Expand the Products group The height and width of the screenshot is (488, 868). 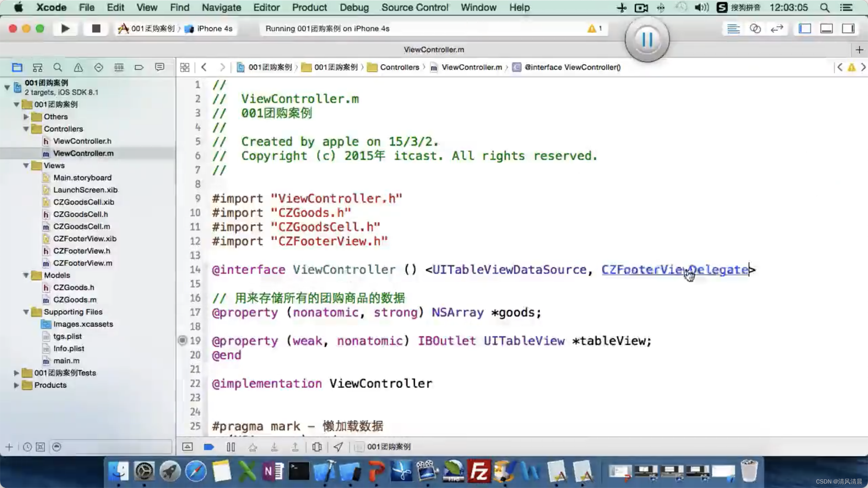(x=16, y=385)
